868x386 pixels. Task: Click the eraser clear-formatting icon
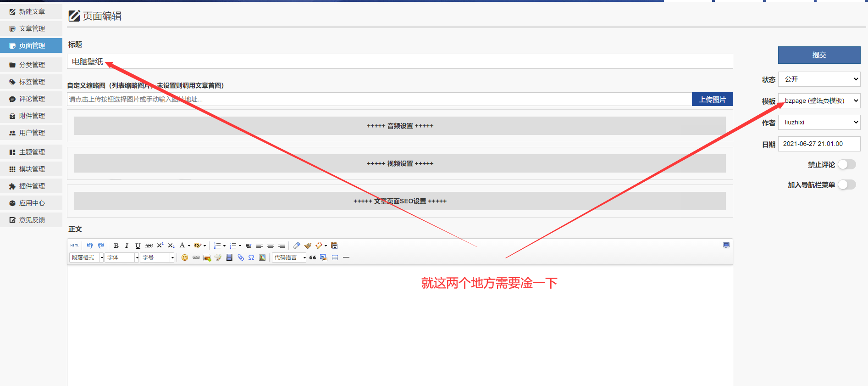[297, 246]
